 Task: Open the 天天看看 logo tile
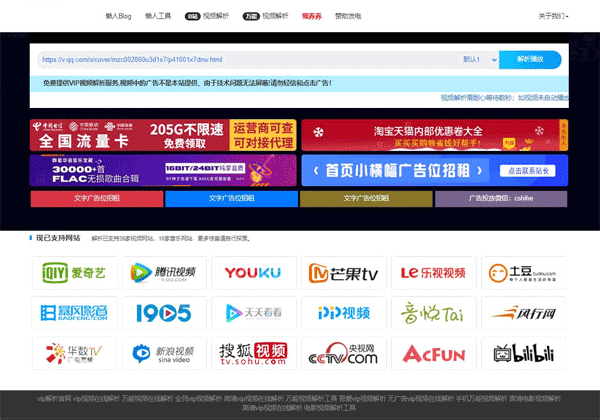point(254,313)
